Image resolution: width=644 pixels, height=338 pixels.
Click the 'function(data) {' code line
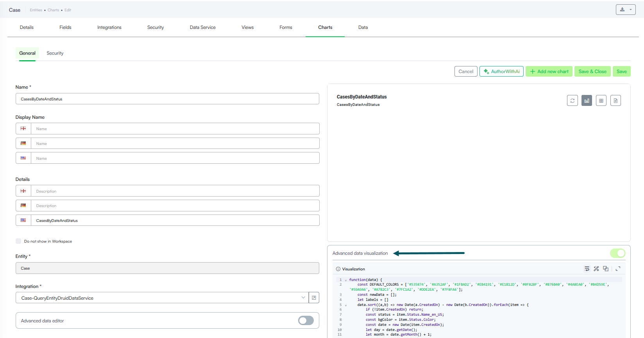tap(365, 280)
